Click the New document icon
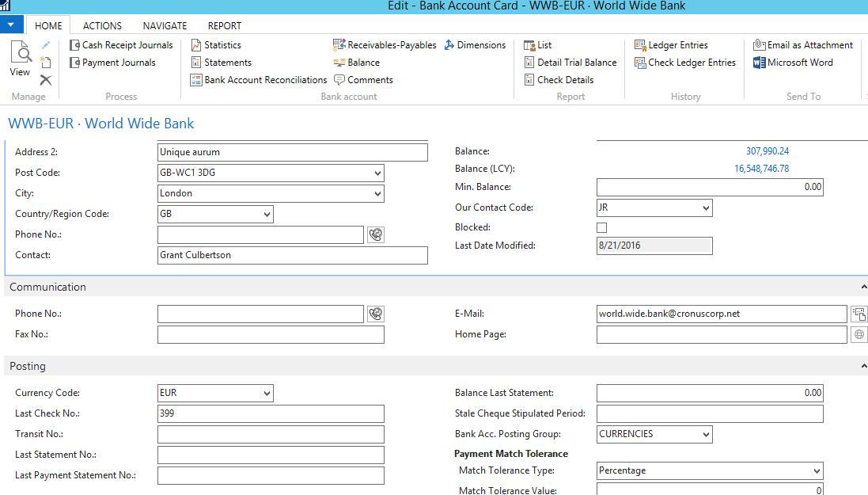This screenshot has height=495, width=868. point(45,62)
